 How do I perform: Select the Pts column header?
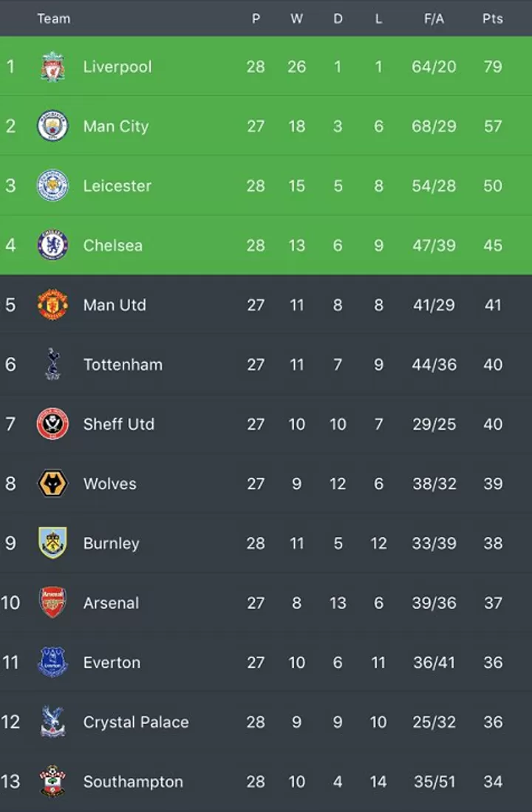(493, 18)
